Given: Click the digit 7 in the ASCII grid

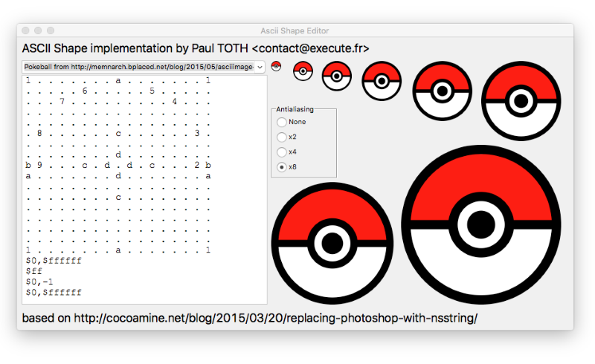Looking at the screenshot, I should [x=62, y=102].
